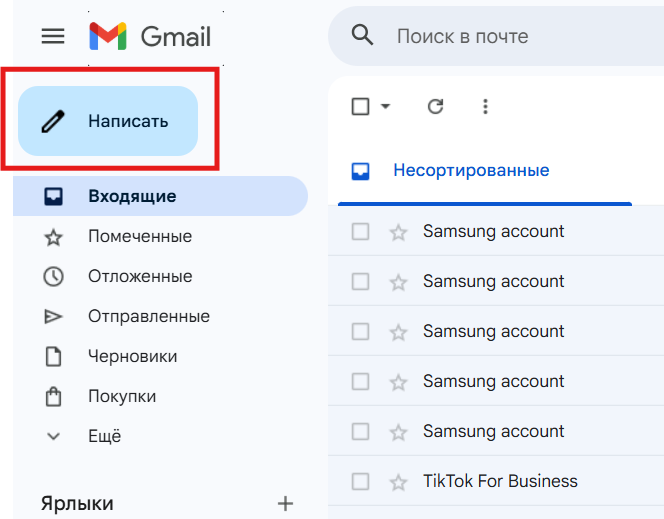Select the TikTok For Business email checkbox

[360, 481]
